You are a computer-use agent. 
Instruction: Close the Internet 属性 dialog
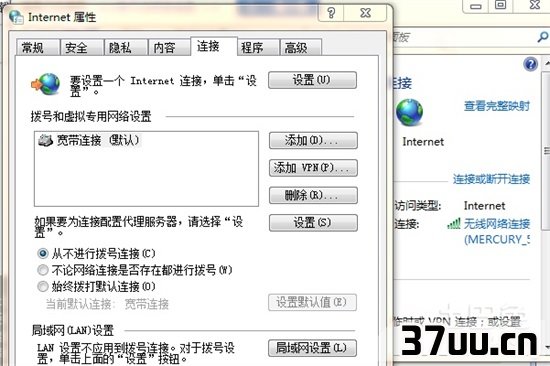click(x=365, y=13)
